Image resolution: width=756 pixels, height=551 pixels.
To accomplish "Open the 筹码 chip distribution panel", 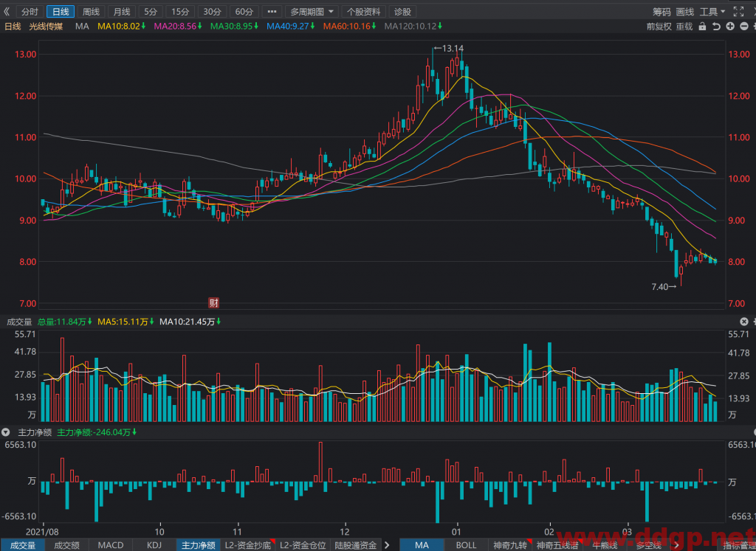I will 661,12.
